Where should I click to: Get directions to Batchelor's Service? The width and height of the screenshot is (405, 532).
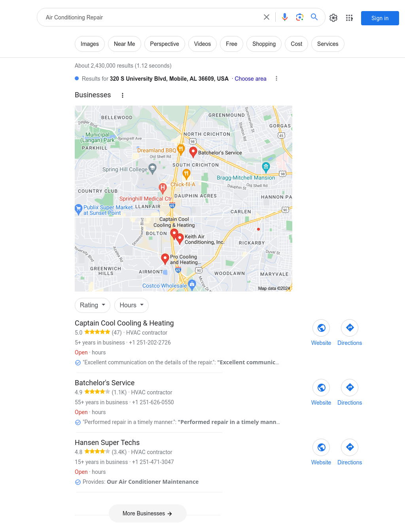(x=350, y=388)
